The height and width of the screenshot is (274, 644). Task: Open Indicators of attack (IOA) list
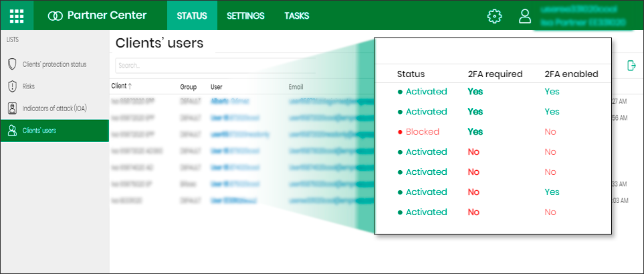(x=55, y=109)
